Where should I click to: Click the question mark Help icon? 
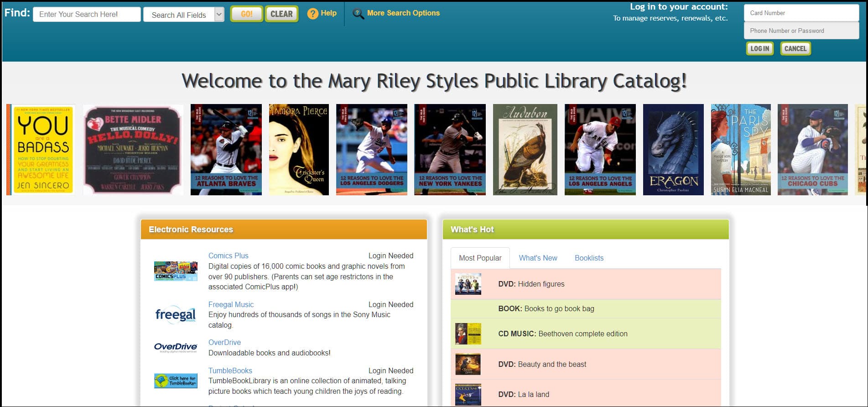[x=312, y=14]
